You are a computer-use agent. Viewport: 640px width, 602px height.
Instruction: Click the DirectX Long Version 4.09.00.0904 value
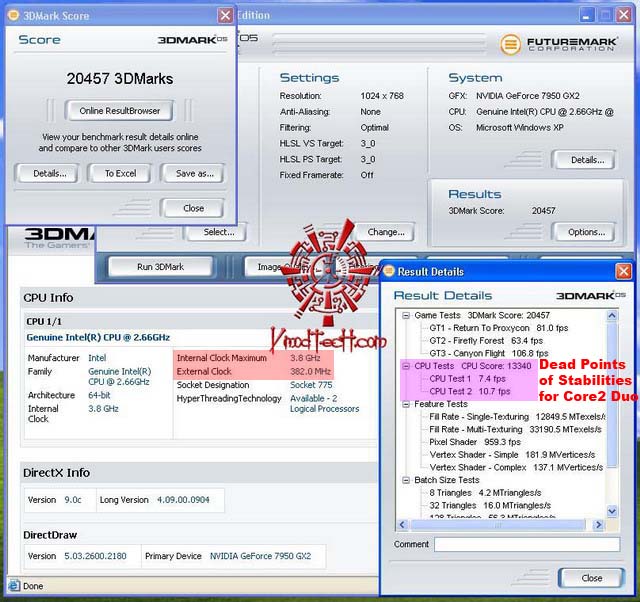coord(183,500)
